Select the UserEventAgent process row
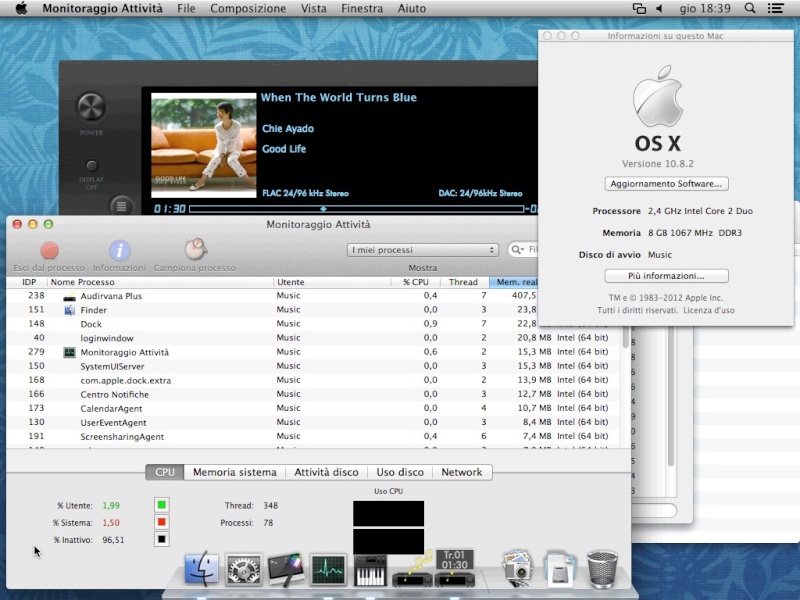The height and width of the screenshot is (600, 800). pyautogui.click(x=314, y=422)
